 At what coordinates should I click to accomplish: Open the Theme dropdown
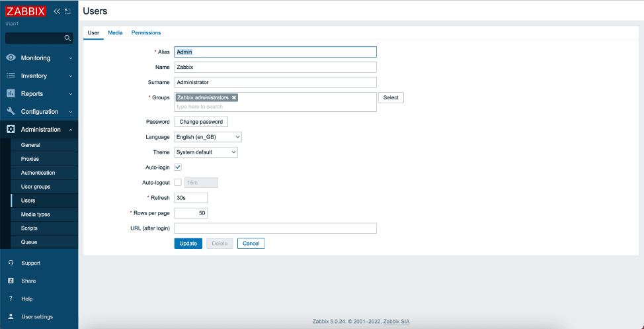click(x=206, y=152)
